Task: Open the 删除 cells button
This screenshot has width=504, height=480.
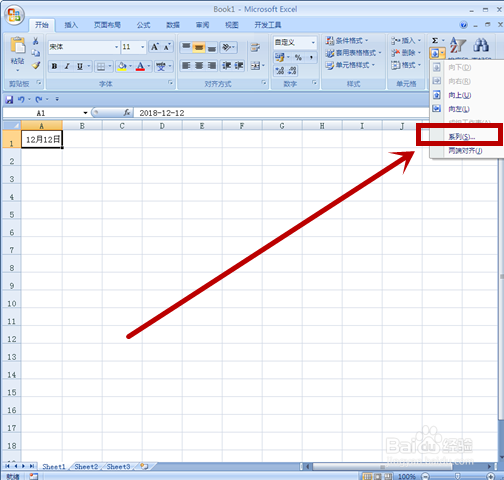Action: [x=406, y=53]
